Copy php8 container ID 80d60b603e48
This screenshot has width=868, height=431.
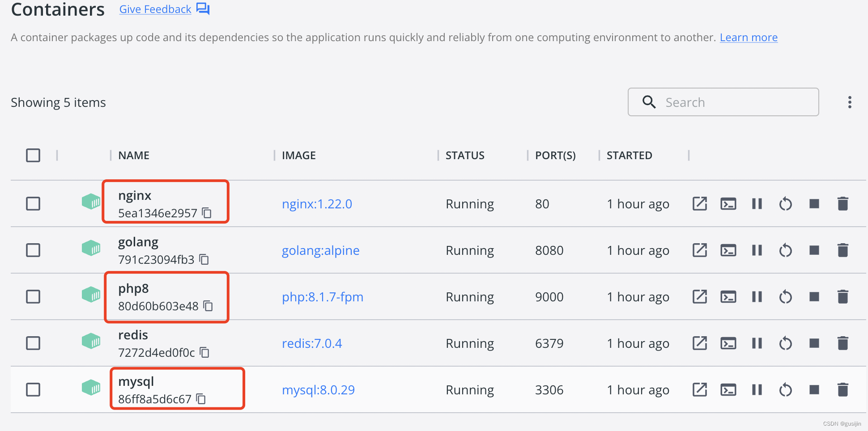tap(208, 306)
